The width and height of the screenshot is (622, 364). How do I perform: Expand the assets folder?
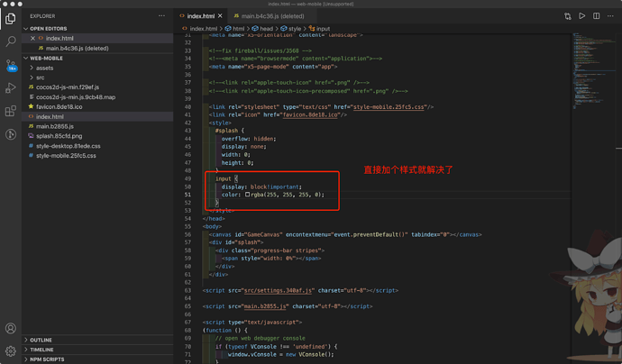pos(44,68)
